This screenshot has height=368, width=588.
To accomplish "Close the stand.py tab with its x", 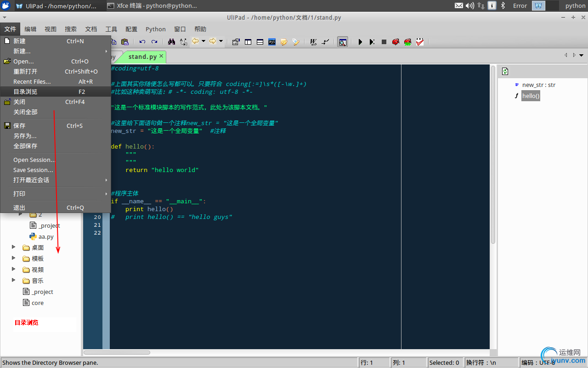I will click(x=161, y=56).
